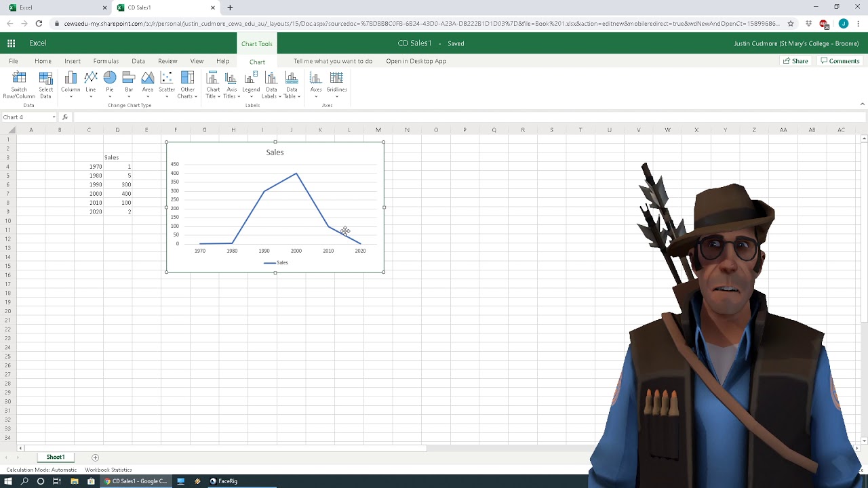This screenshot has width=868, height=488.
Task: Open the Help tab
Action: point(222,61)
